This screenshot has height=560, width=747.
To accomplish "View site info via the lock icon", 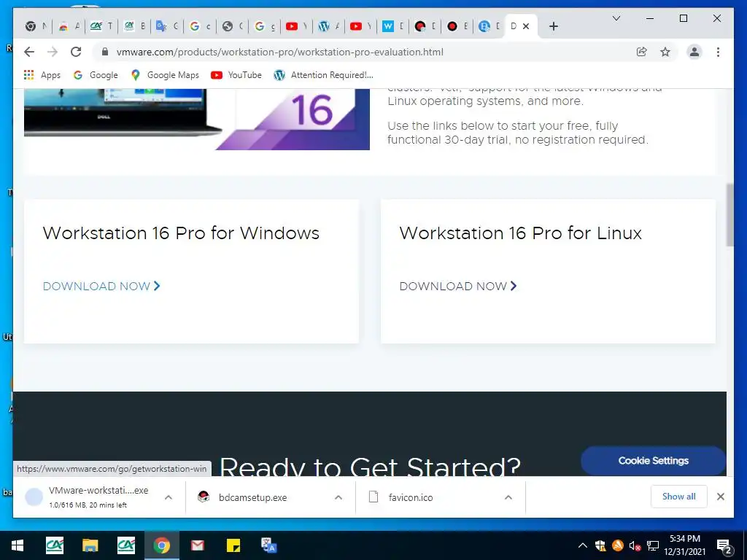I will pyautogui.click(x=105, y=52).
